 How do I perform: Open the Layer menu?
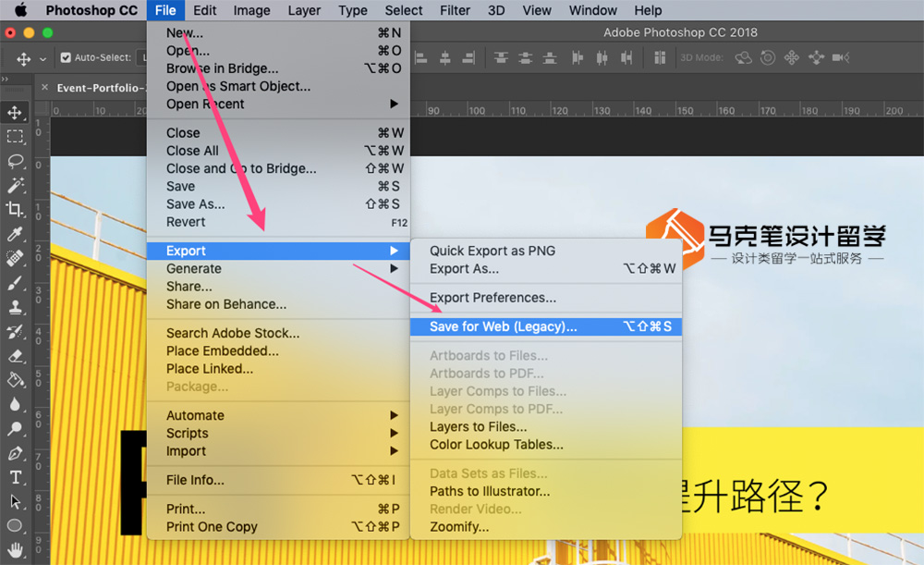pos(304,10)
